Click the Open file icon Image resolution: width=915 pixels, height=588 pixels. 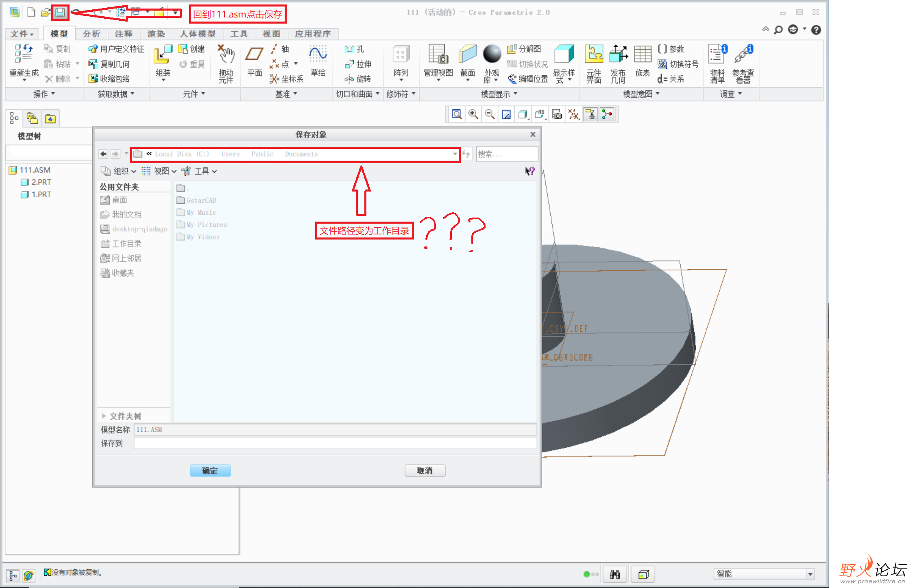pyautogui.click(x=45, y=12)
